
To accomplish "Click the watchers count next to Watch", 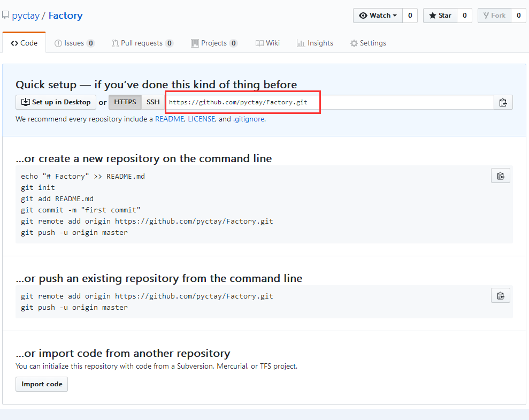I will click(410, 16).
